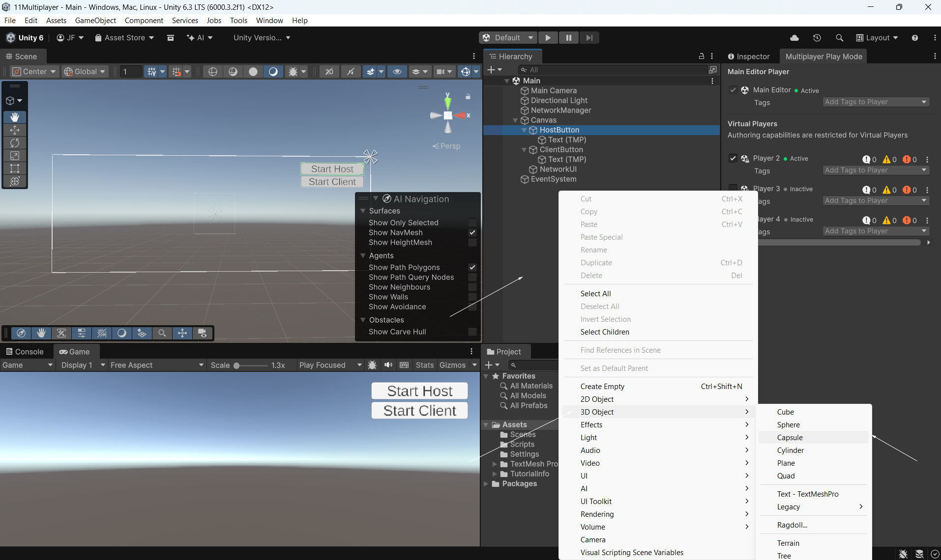Click the Stats button in Game view

click(x=424, y=365)
